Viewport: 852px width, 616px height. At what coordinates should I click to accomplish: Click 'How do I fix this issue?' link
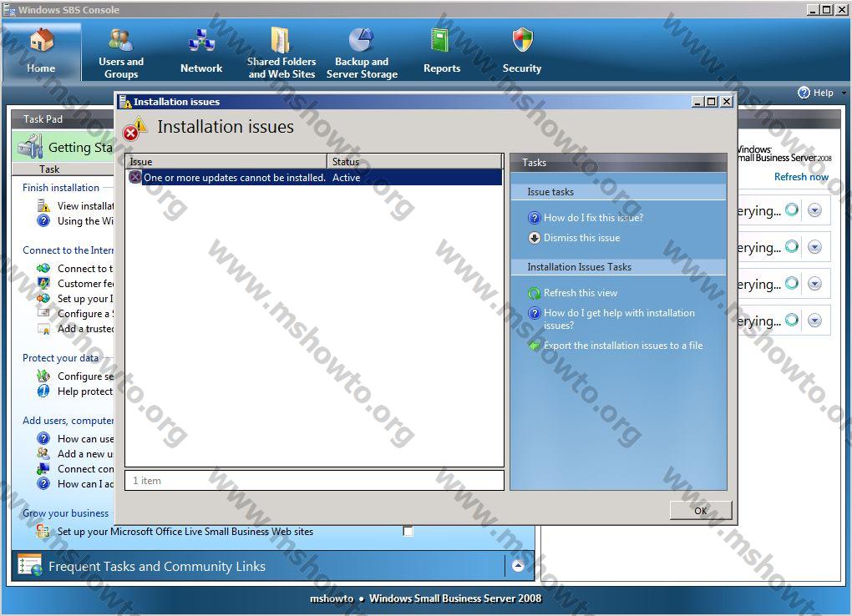tap(593, 218)
